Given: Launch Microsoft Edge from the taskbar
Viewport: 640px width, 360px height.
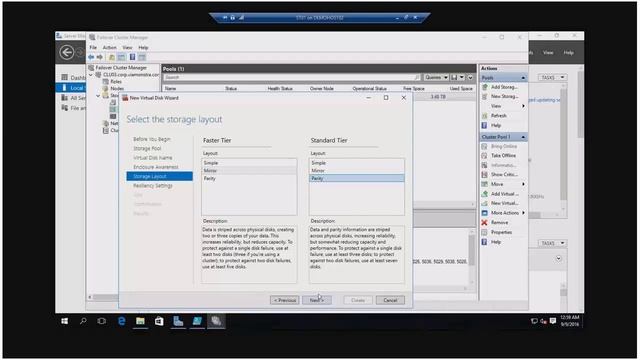Looking at the screenshot, I should coord(121,321).
